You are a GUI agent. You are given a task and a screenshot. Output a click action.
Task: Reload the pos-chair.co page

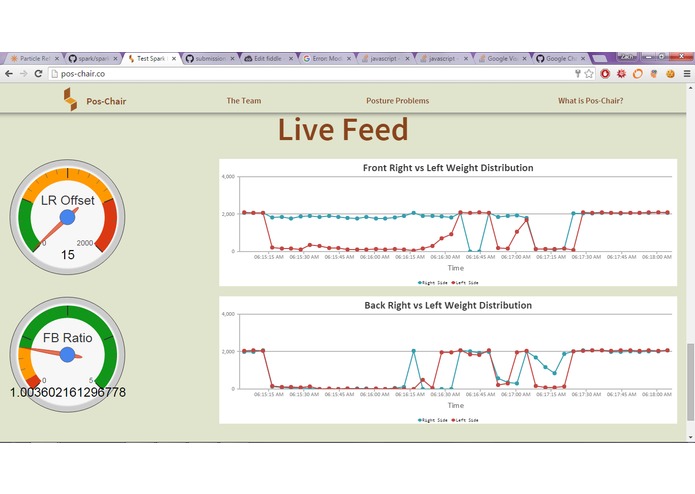[x=38, y=74]
